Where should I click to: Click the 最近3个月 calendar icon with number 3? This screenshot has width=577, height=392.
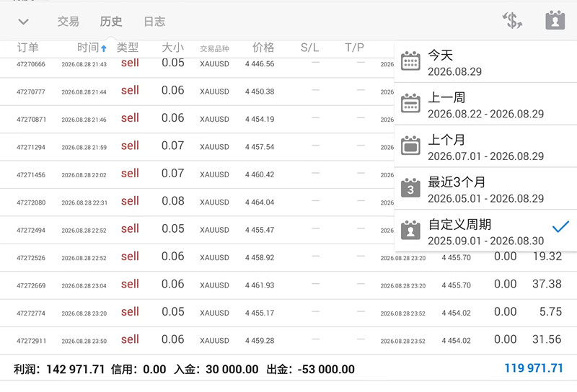410,188
